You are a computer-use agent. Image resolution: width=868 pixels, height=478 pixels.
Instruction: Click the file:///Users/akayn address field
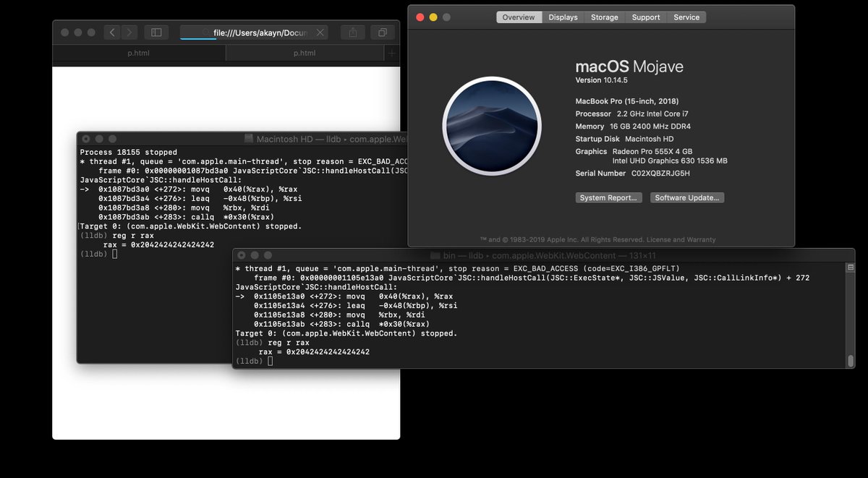point(254,33)
